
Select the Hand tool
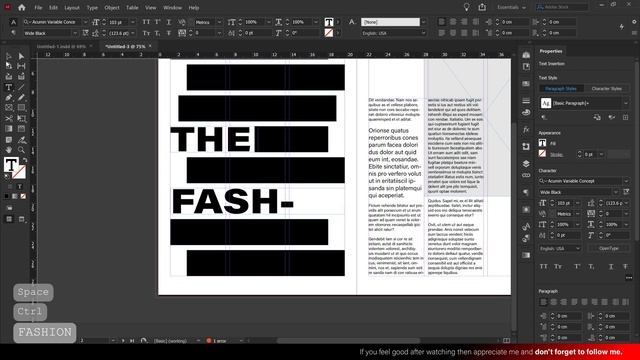coord(9,150)
